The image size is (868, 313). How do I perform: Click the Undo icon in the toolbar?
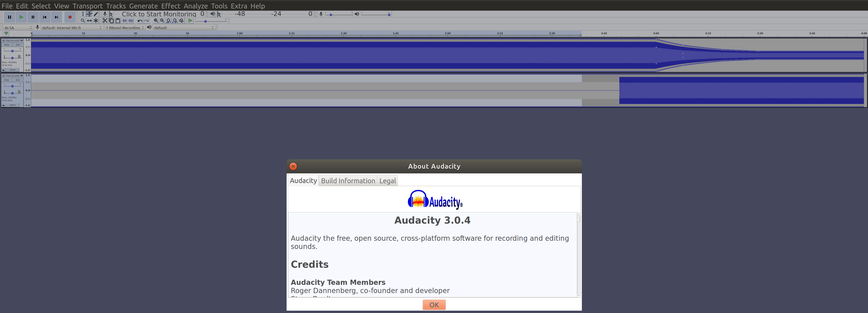click(x=139, y=21)
